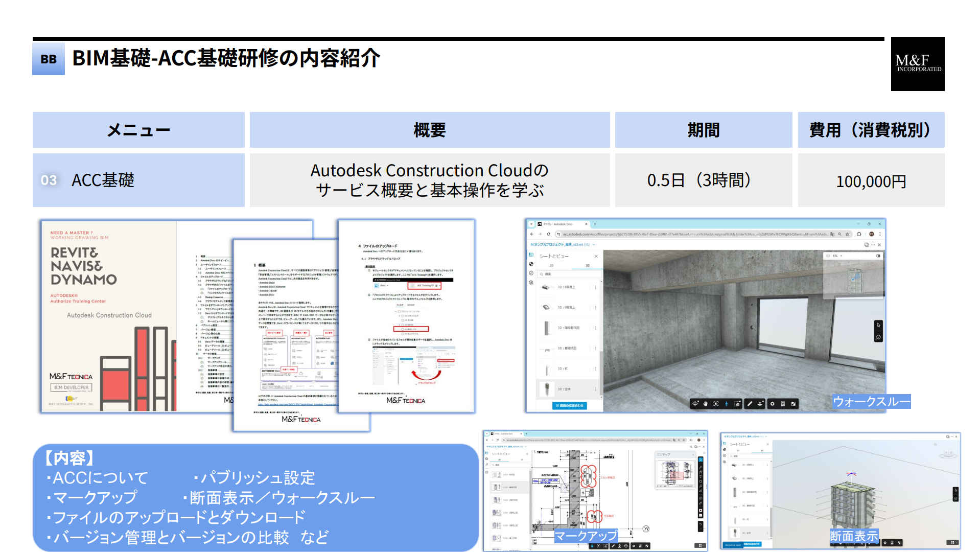Close the シートとビュー panel in walkthrough window
Screen dimensions: 980x552
[x=596, y=256]
